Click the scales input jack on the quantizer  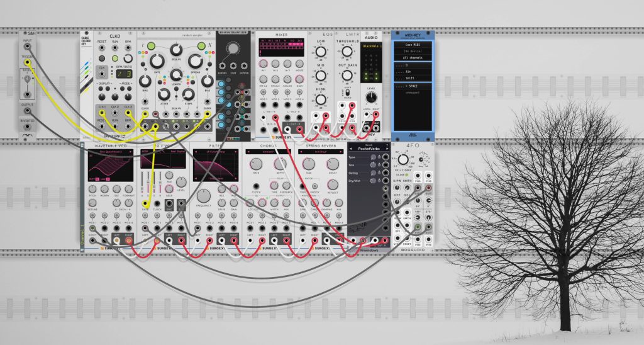222,66
